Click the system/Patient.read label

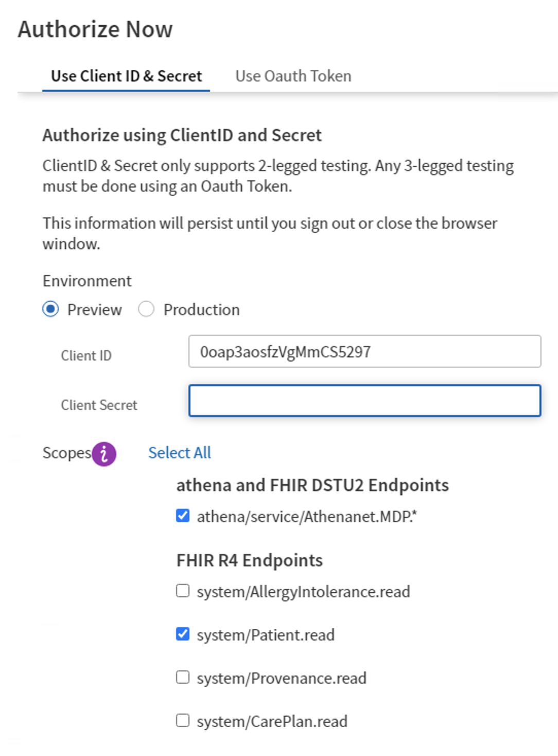266,635
